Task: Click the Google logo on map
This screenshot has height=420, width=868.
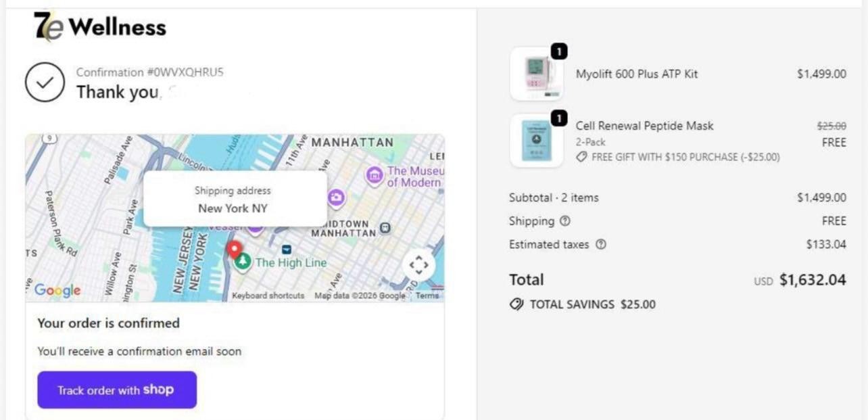Action: (x=57, y=290)
